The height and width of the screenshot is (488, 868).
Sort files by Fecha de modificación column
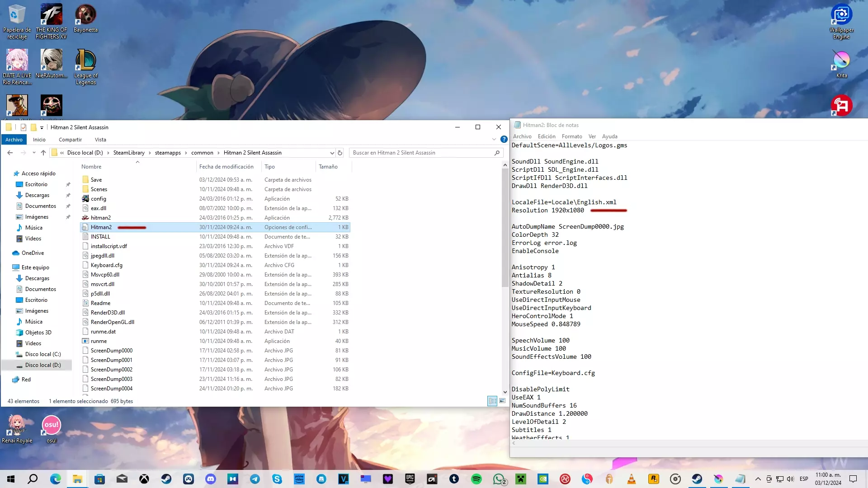[226, 166]
